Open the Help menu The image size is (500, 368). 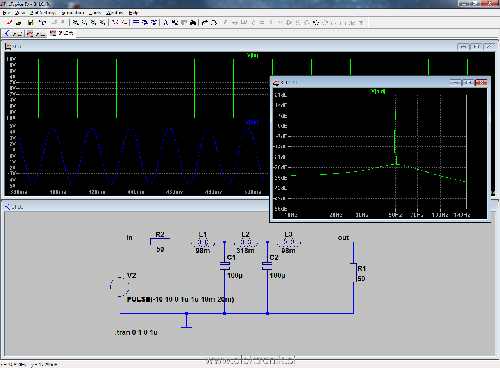tap(133, 13)
